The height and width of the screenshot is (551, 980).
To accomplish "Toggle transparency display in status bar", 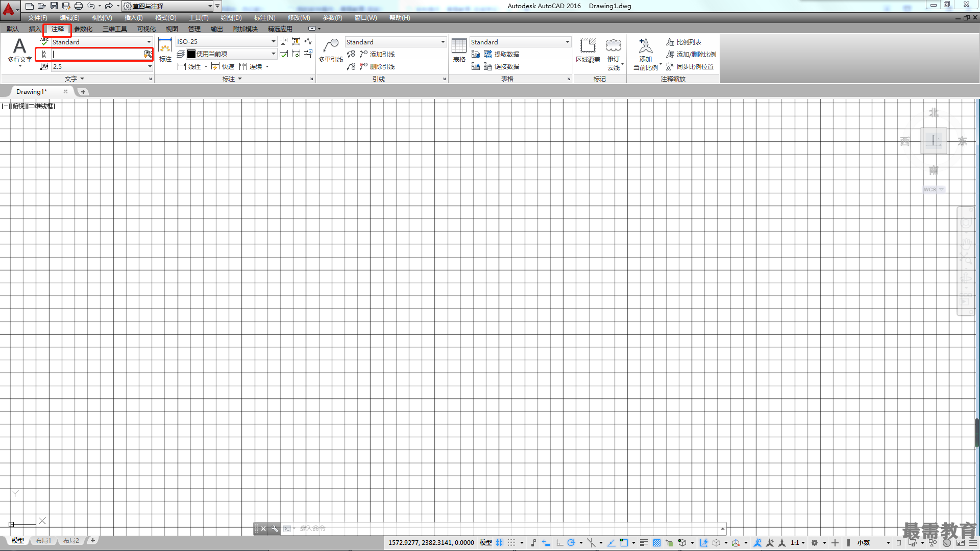I will click(657, 543).
